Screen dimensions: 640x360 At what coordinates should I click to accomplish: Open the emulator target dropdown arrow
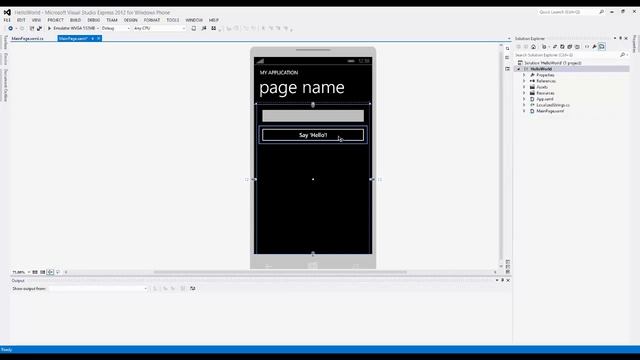[98, 28]
